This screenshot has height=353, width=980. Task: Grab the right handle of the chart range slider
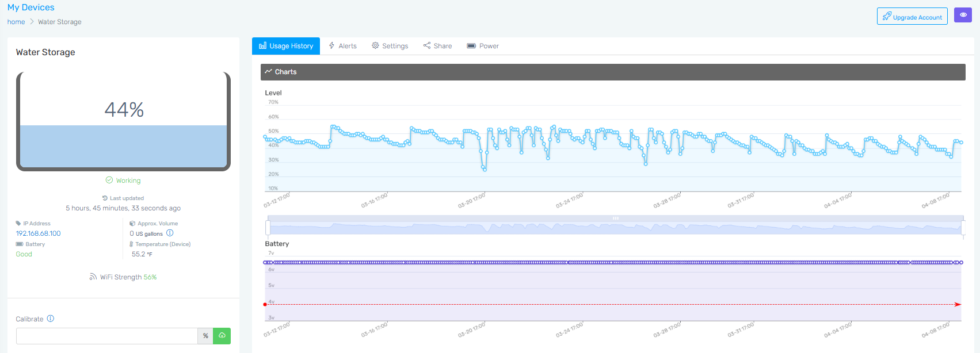[964, 227]
